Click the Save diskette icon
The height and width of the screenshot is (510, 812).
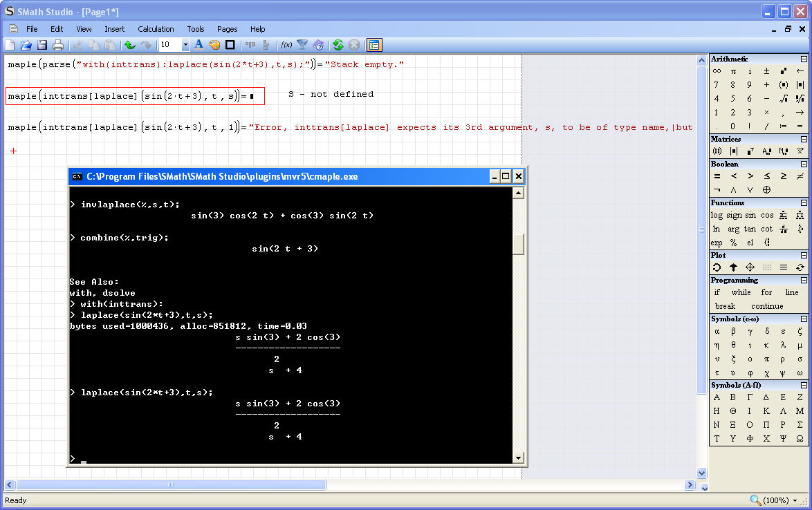click(41, 45)
